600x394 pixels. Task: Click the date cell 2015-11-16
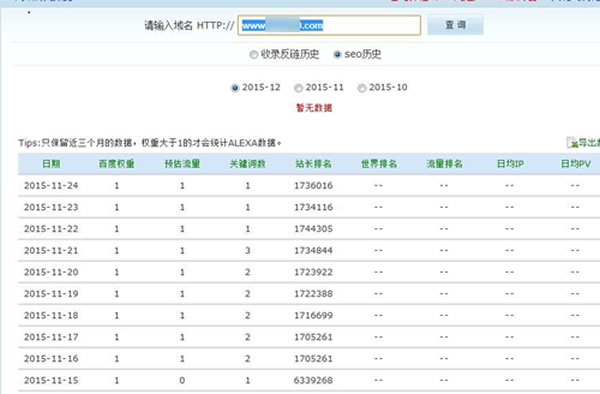pyautogui.click(x=51, y=359)
